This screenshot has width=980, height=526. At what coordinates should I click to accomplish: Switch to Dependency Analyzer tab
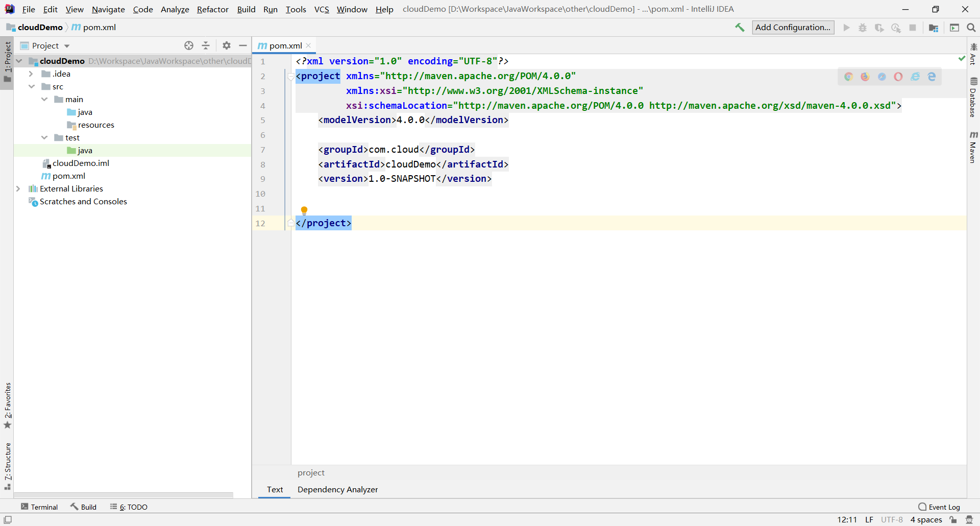click(337, 489)
